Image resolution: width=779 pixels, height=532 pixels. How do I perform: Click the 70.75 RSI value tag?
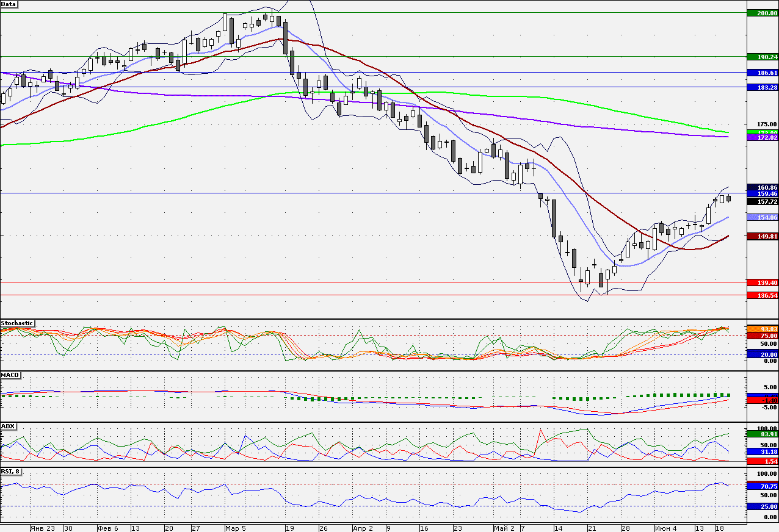(x=763, y=486)
